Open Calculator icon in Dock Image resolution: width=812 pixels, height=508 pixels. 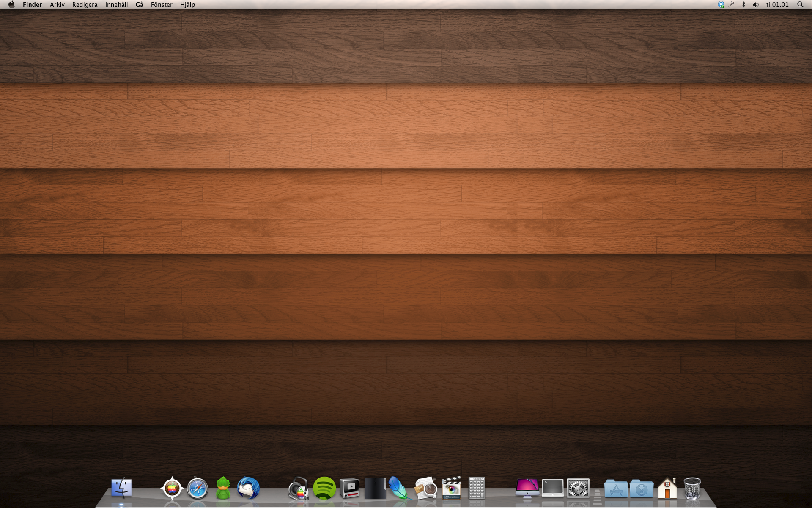[x=477, y=488]
